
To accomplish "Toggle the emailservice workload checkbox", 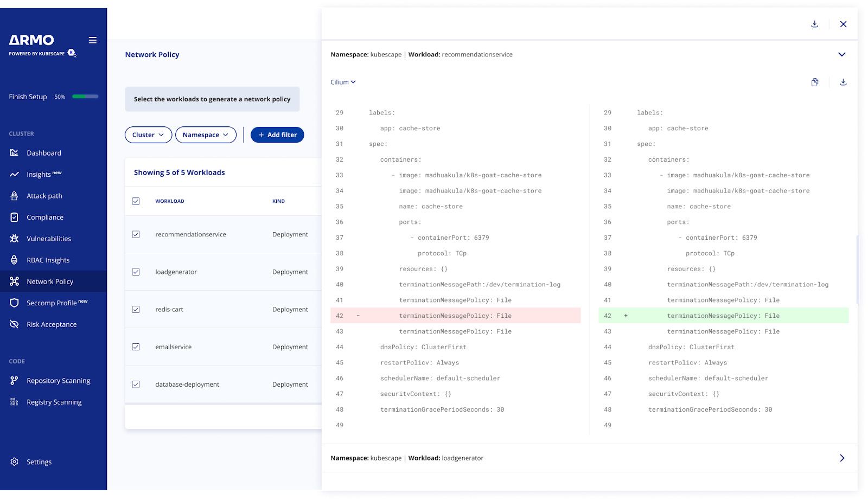I will point(136,347).
